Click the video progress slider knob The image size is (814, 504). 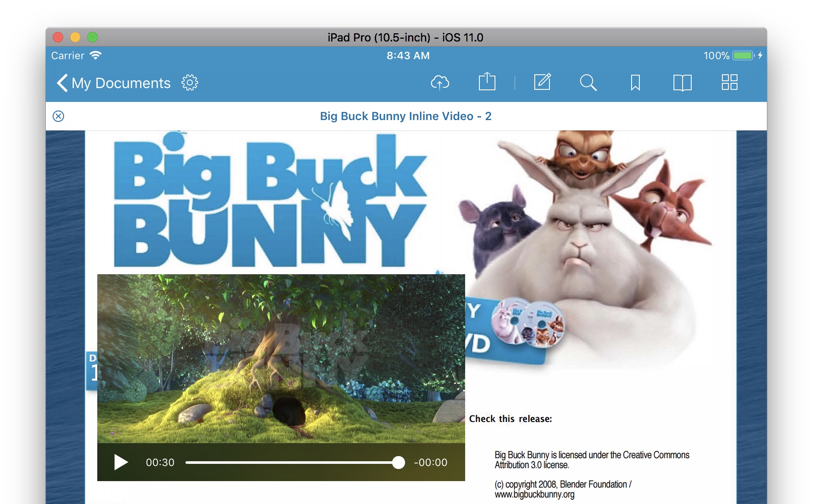[x=398, y=462]
